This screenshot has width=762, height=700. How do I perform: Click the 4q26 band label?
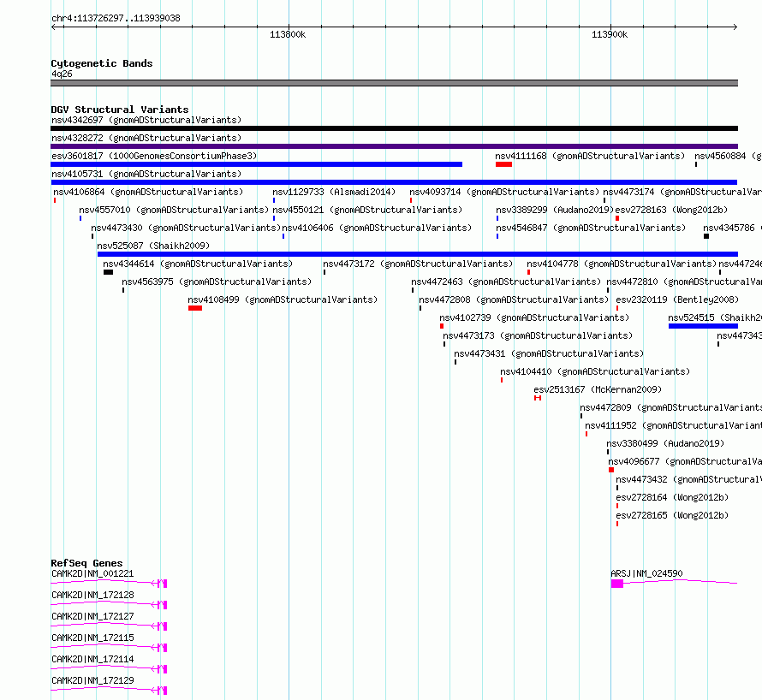coord(62,74)
